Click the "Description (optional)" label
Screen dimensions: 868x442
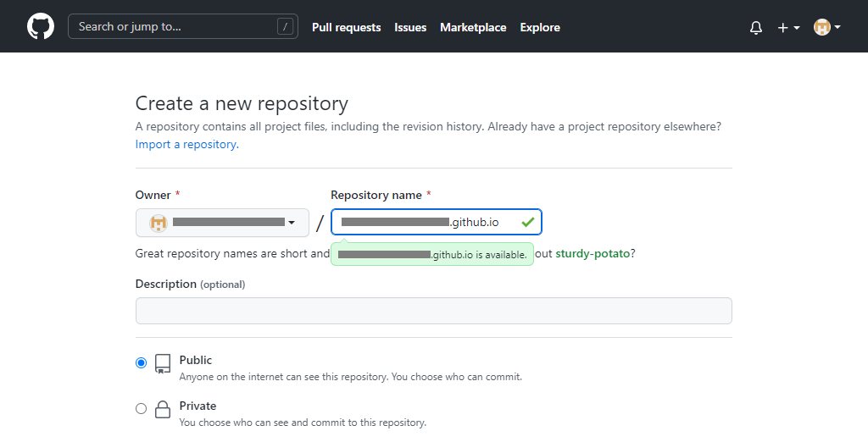190,284
